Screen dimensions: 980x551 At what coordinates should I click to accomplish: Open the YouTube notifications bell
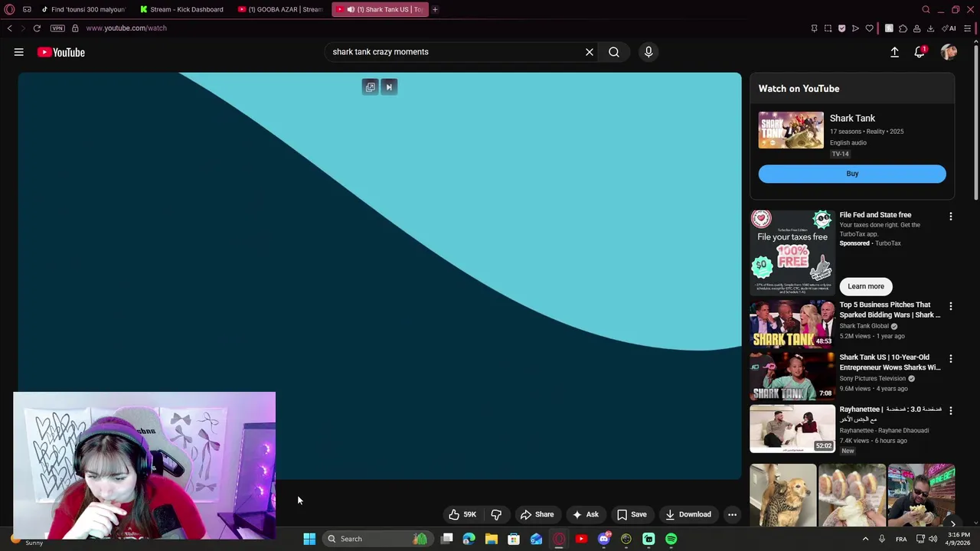[x=920, y=52]
